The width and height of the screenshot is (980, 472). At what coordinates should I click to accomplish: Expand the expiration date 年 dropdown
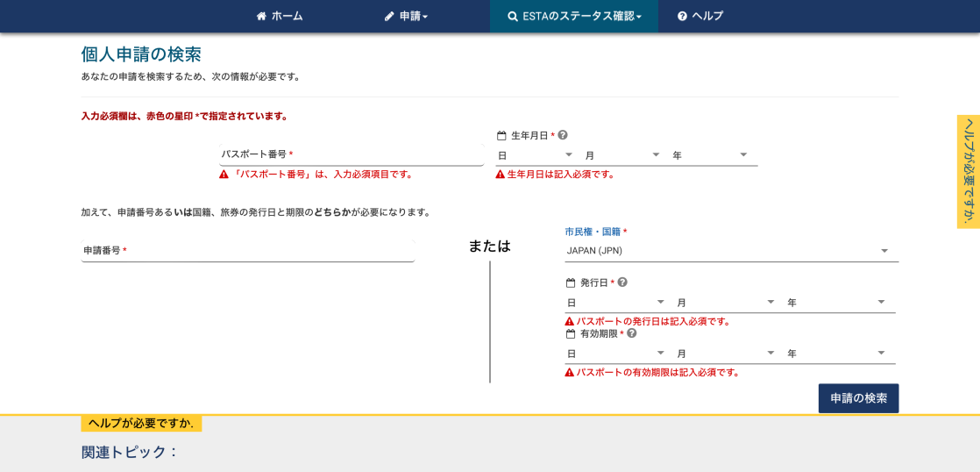tap(838, 354)
